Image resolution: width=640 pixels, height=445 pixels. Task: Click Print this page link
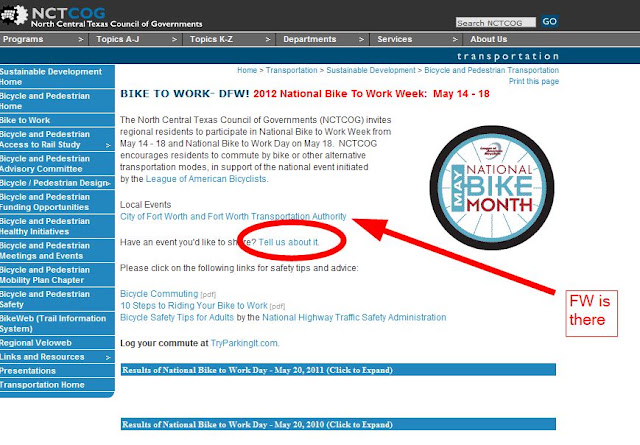[533, 81]
